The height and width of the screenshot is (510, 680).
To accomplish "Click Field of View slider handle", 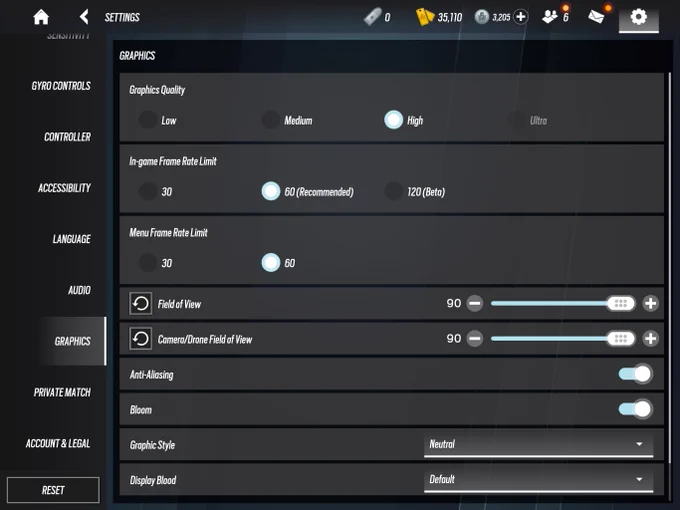I will click(621, 304).
